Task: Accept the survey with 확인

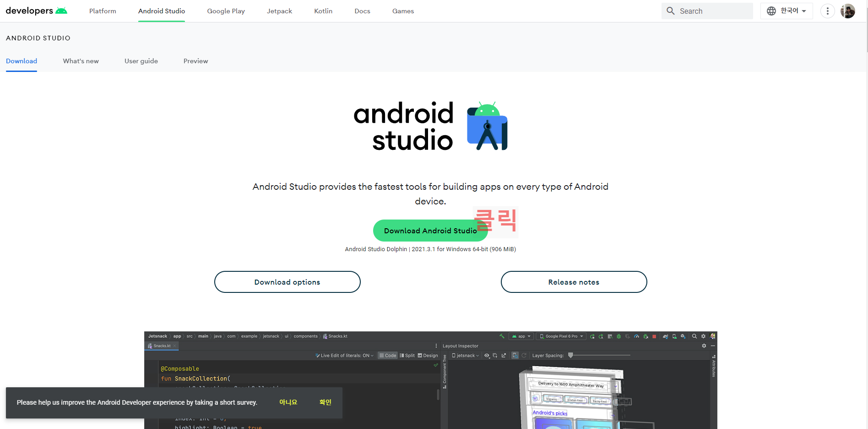Action: point(325,402)
